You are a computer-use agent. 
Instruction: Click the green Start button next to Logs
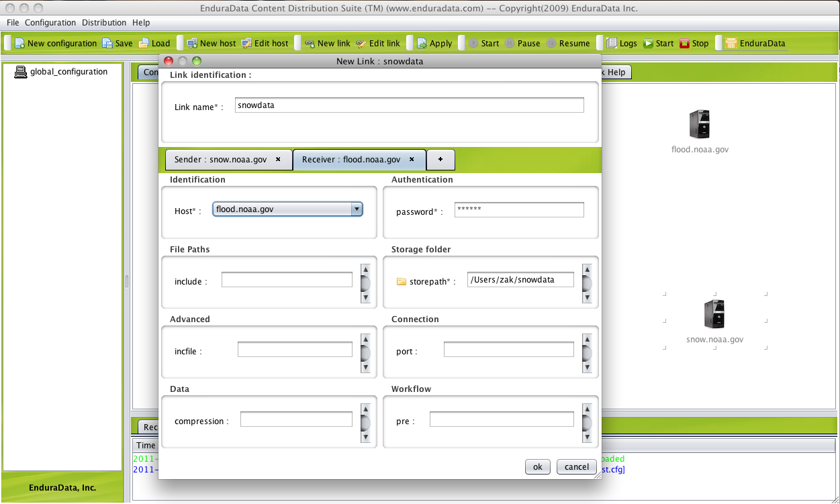658,43
